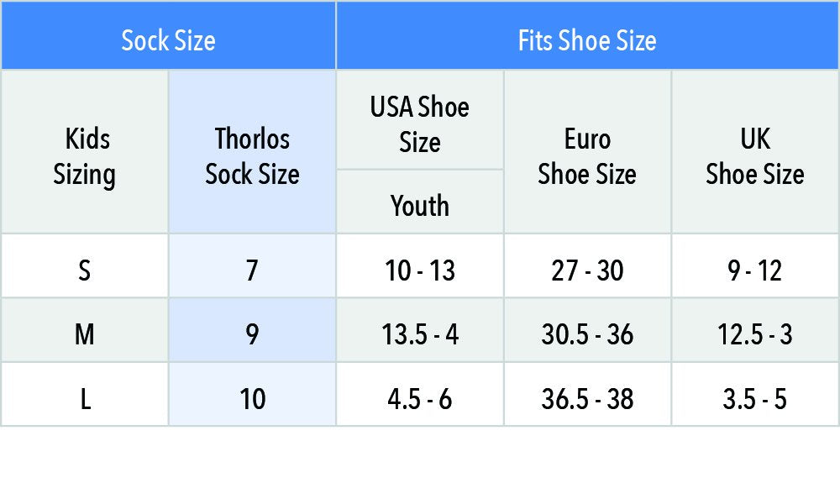Click the USA Shoe Size header
Screen dimensions: 840x504
[419, 123]
